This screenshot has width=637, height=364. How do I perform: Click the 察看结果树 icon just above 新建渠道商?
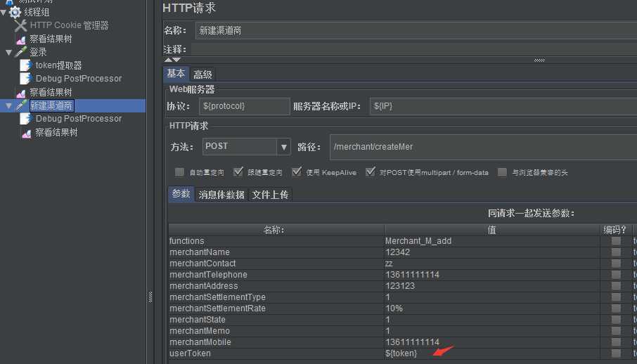pos(21,93)
